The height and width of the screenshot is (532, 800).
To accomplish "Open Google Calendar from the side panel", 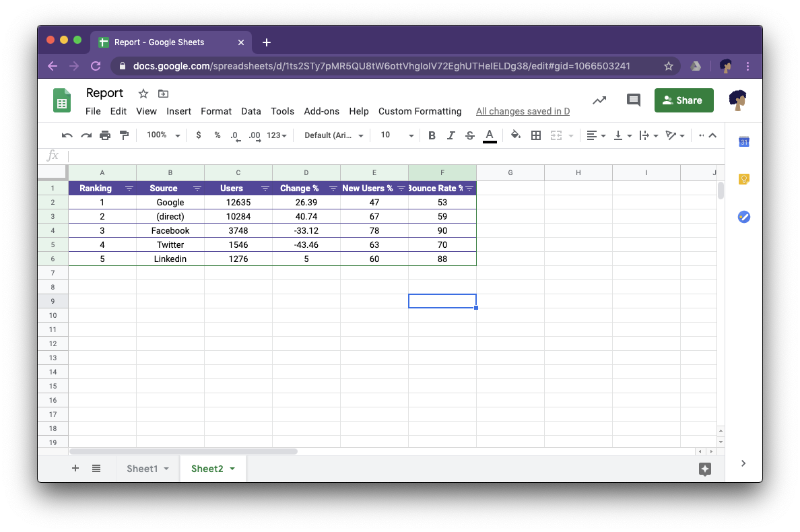I will click(x=743, y=141).
